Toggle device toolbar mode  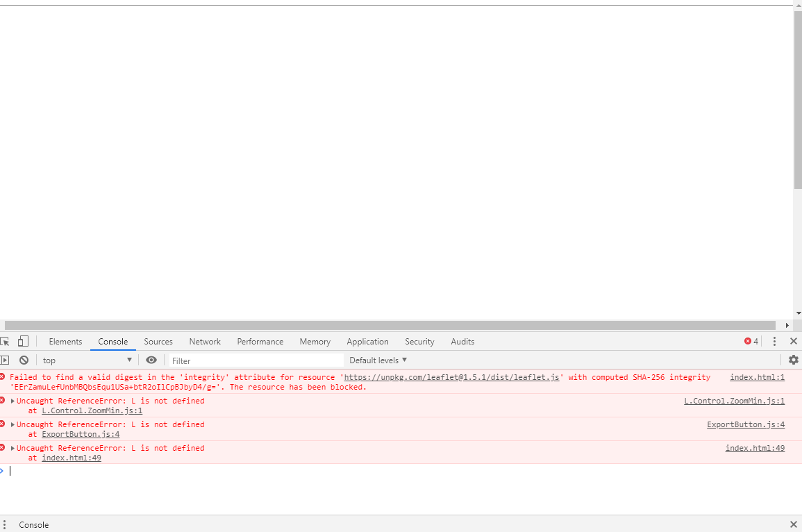click(x=23, y=341)
